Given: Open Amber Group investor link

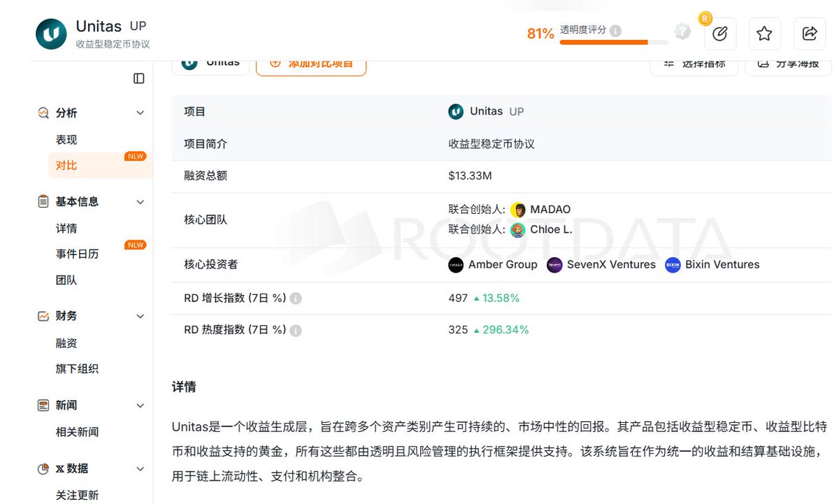Looking at the screenshot, I should click(x=503, y=265).
